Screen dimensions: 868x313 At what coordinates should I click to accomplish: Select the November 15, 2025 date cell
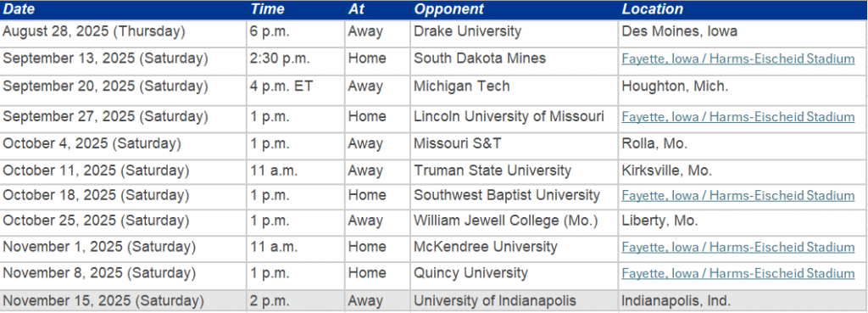[x=124, y=301]
